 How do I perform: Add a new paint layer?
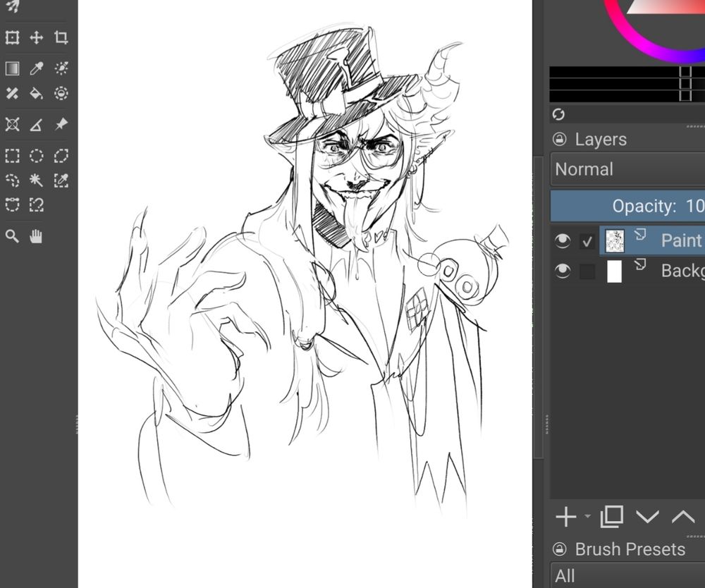[566, 517]
